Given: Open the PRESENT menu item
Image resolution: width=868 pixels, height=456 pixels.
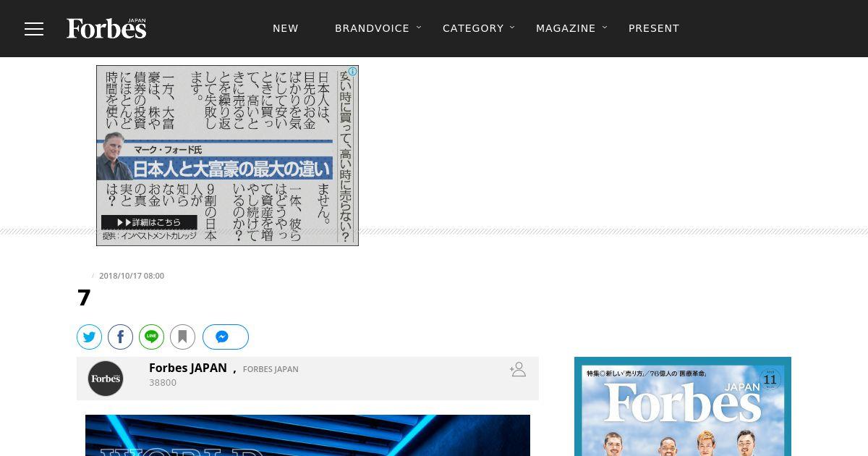Looking at the screenshot, I should click(x=654, y=28).
